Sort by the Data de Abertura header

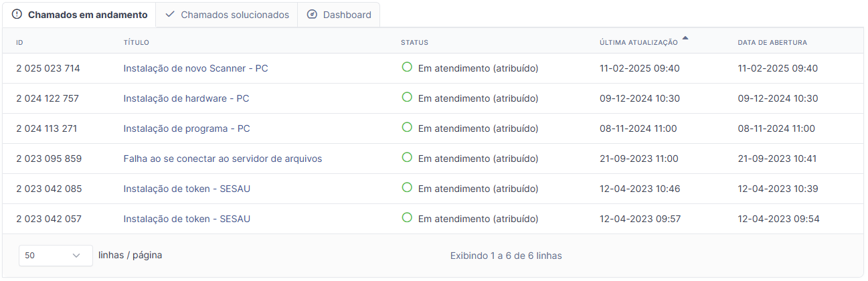pyautogui.click(x=772, y=42)
